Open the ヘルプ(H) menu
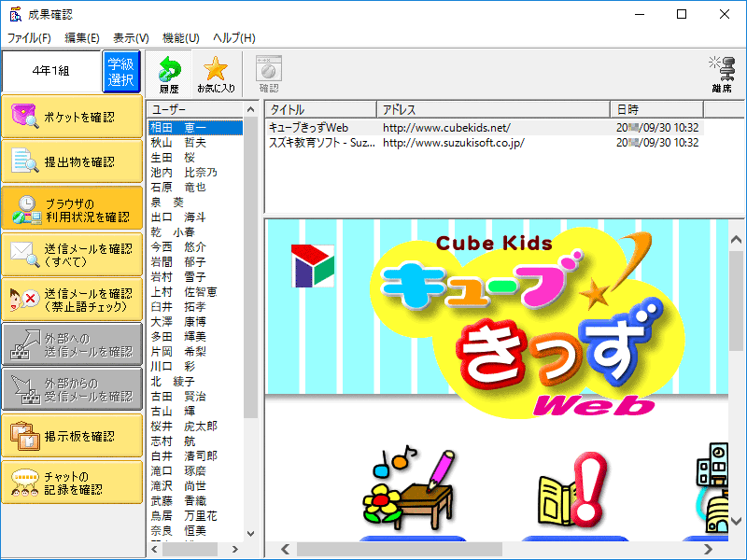The height and width of the screenshot is (560, 747). coord(234,37)
